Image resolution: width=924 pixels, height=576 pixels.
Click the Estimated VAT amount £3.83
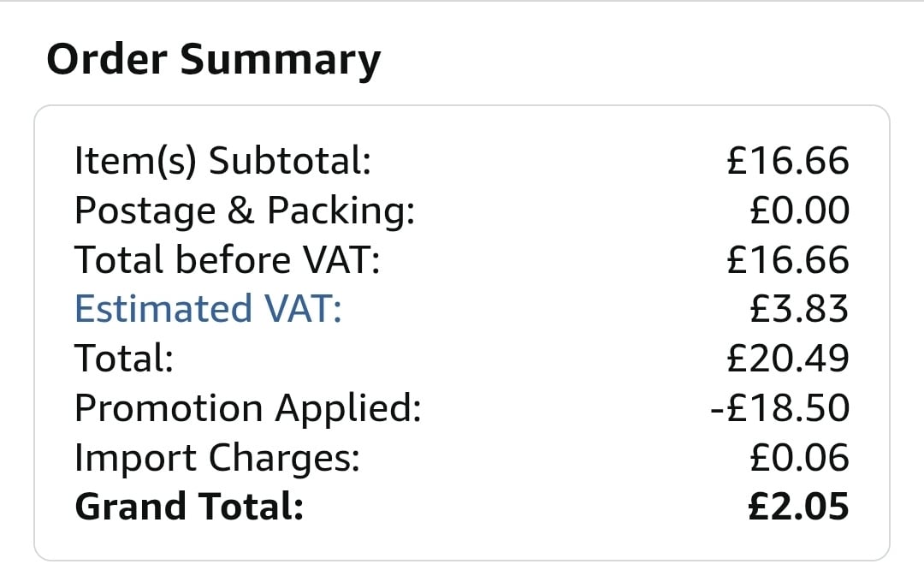point(798,309)
